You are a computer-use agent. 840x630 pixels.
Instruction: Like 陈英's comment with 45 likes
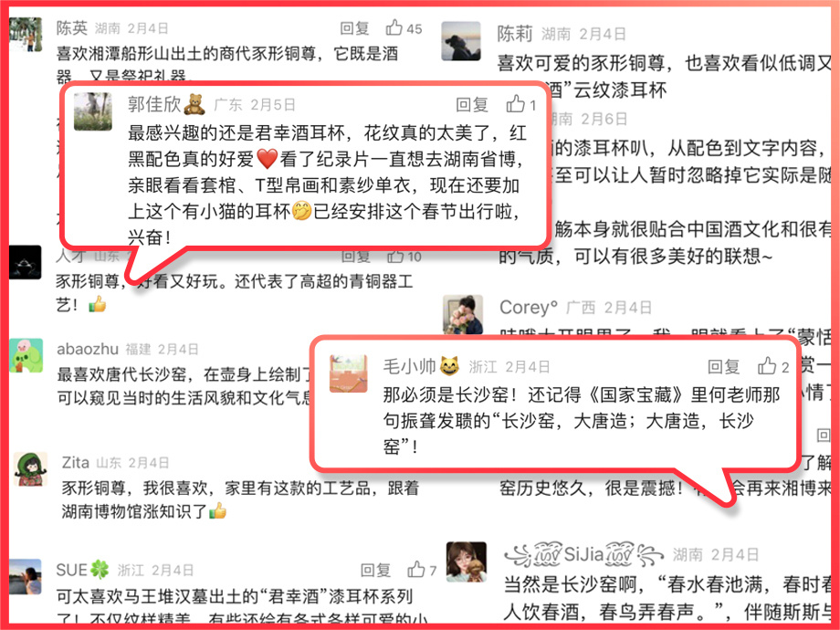pos(394,27)
